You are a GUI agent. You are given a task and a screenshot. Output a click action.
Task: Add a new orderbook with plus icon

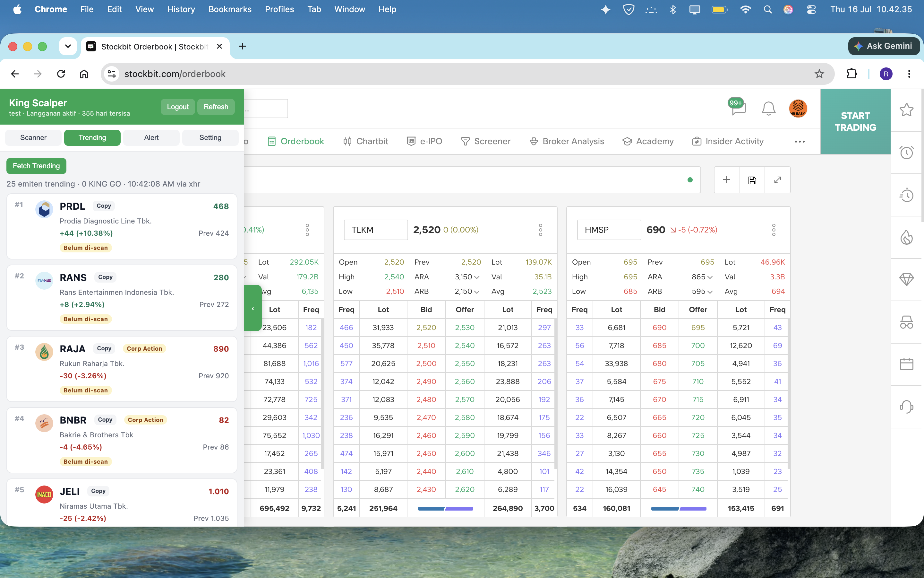click(x=727, y=180)
